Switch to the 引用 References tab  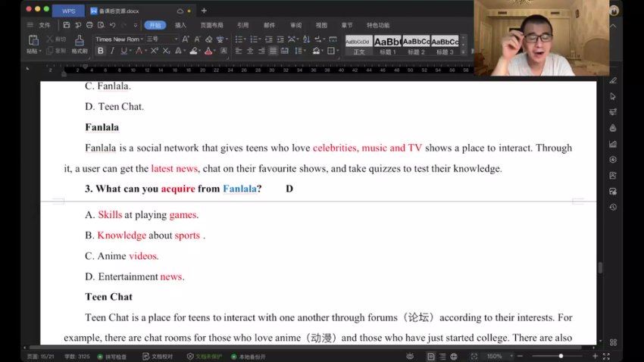click(x=242, y=25)
